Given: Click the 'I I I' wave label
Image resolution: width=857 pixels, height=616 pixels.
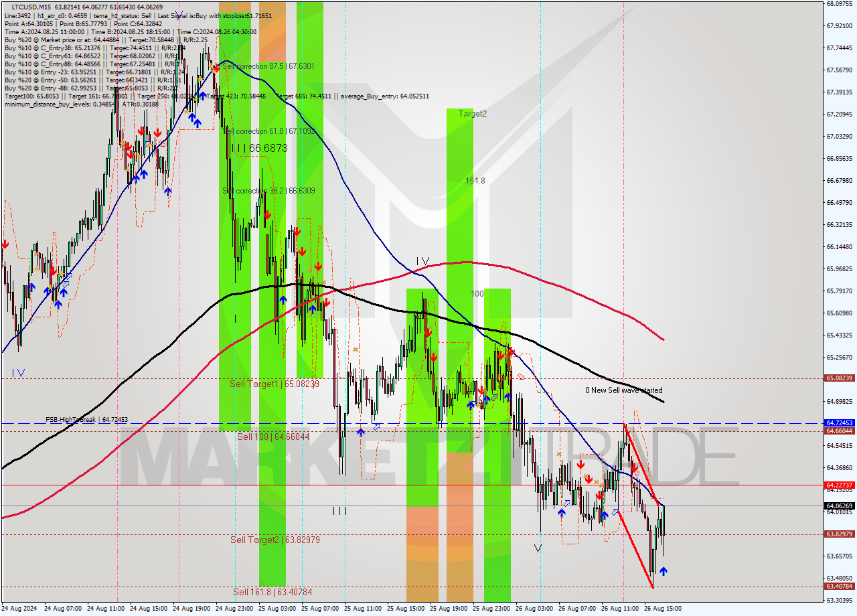Looking at the screenshot, I should point(340,511).
